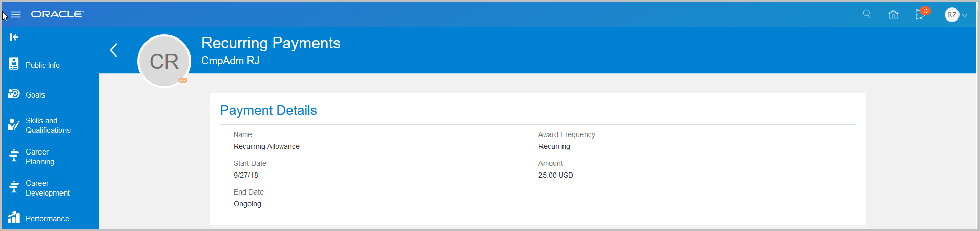
Task: Click the back arrow chevron
Action: [114, 50]
